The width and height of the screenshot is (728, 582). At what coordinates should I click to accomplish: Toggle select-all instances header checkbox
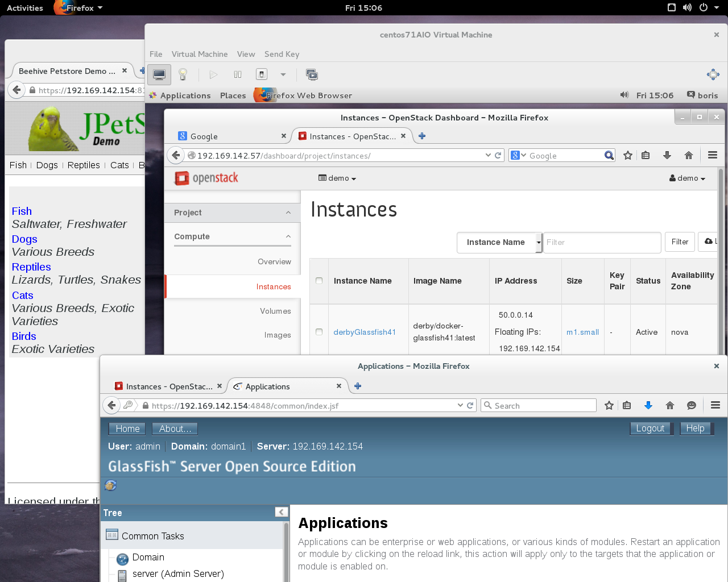pos(319,281)
